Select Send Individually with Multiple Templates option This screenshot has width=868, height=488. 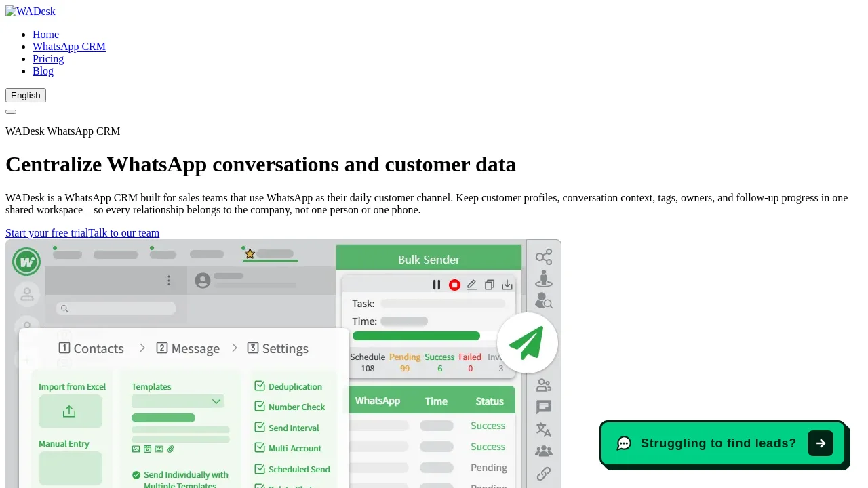pyautogui.click(x=180, y=480)
